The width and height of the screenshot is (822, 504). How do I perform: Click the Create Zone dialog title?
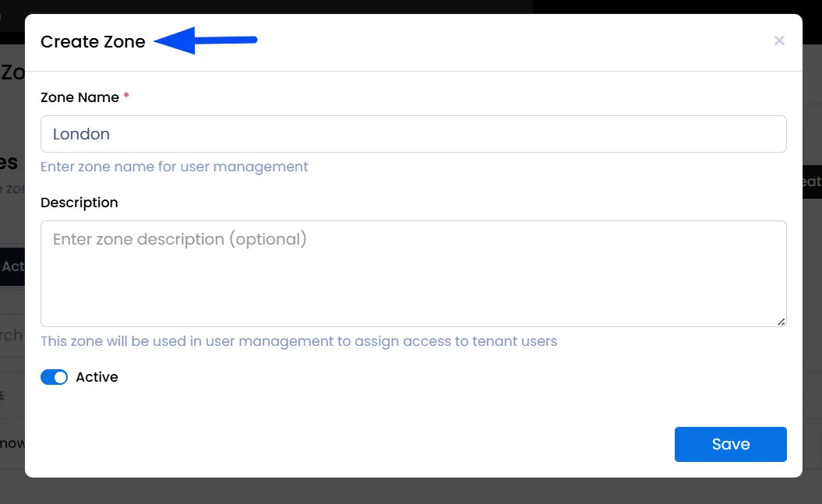[93, 42]
